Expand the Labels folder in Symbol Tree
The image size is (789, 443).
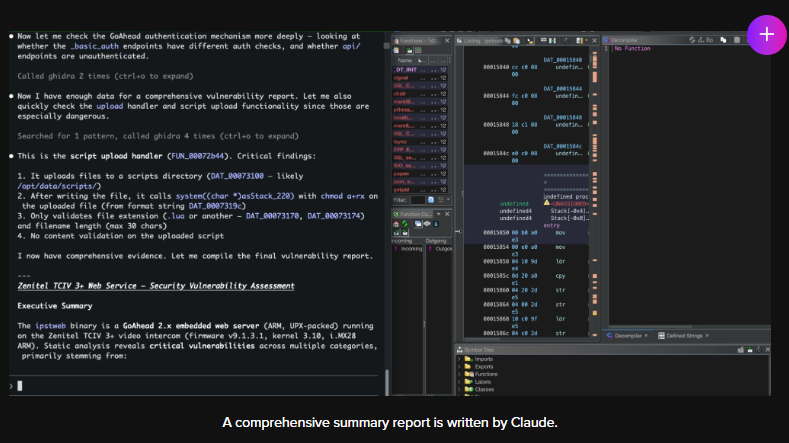[x=459, y=382]
